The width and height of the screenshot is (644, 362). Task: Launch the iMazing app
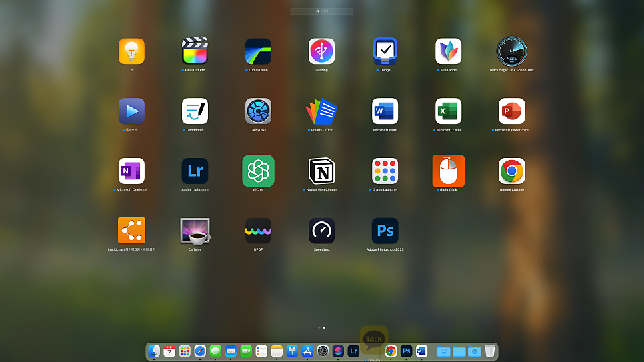click(321, 51)
